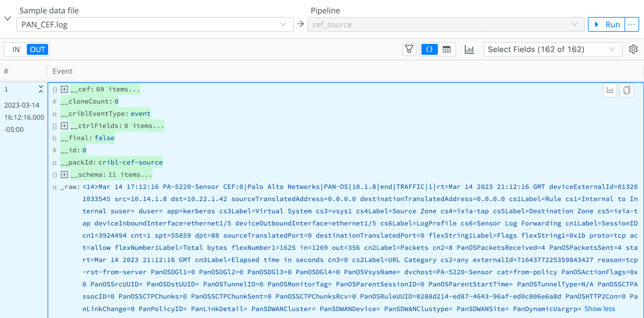Copy the event with copy icon
This screenshot has width=644, height=318.
tap(627, 90)
